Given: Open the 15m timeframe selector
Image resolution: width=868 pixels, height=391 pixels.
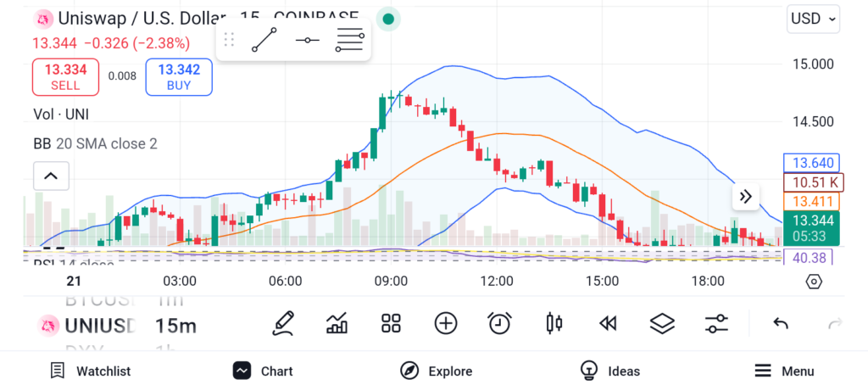Looking at the screenshot, I should [x=175, y=325].
